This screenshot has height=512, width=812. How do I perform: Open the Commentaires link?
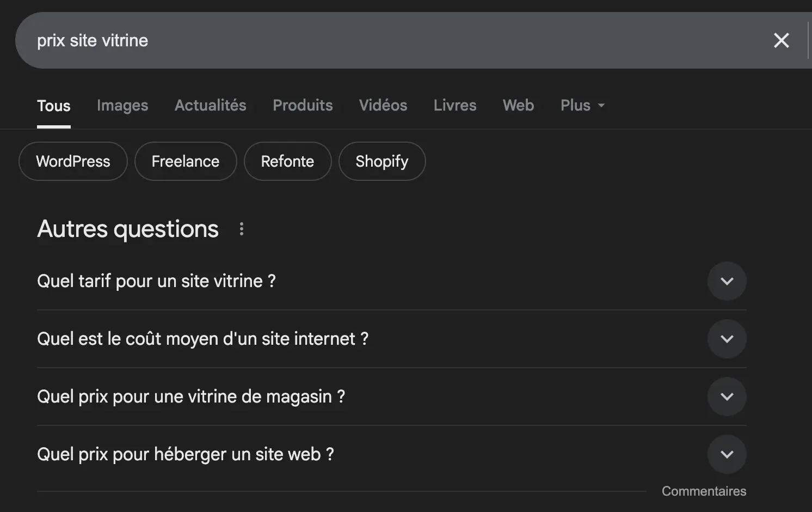(704, 491)
